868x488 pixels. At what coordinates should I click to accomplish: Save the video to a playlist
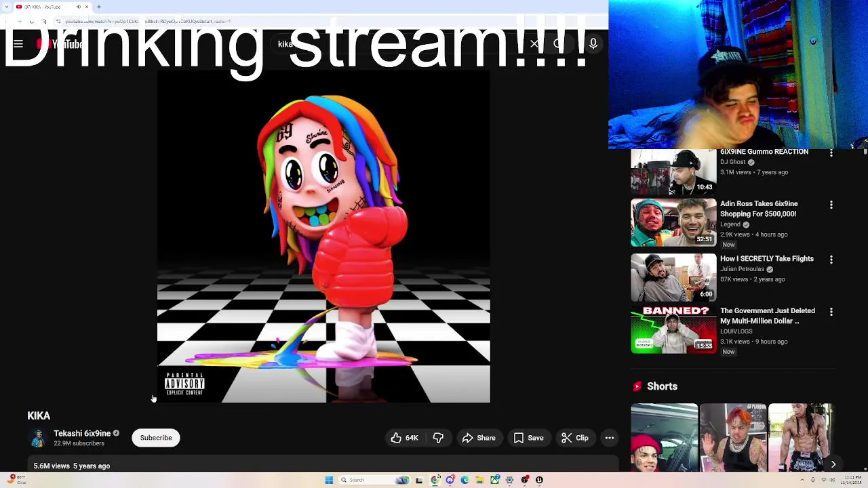point(529,438)
